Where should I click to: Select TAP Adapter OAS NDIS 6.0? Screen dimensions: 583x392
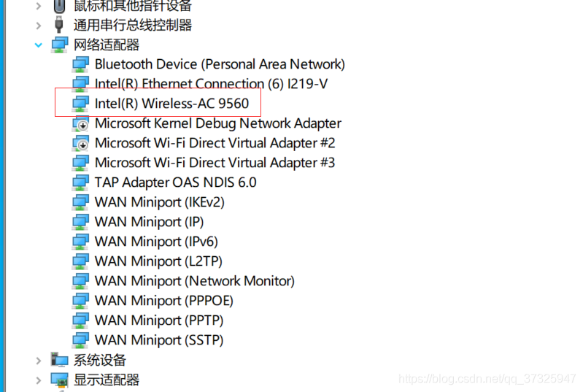click(x=176, y=182)
